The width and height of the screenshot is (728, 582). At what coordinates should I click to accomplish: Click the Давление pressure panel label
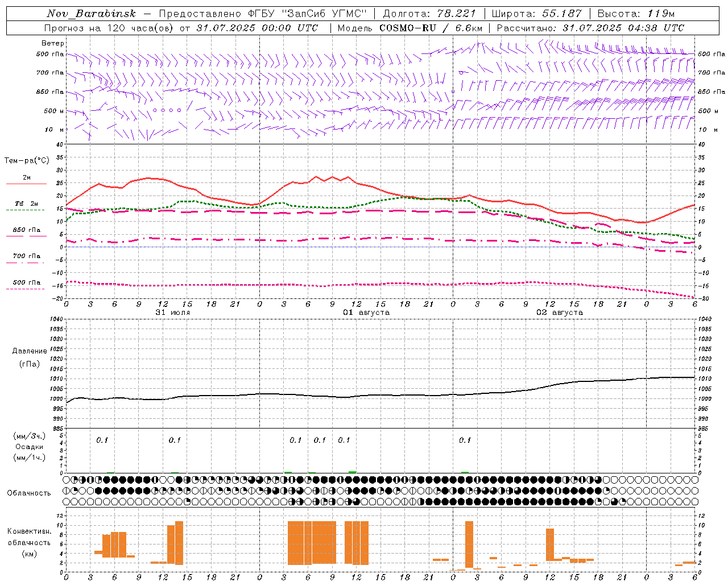pyautogui.click(x=30, y=351)
